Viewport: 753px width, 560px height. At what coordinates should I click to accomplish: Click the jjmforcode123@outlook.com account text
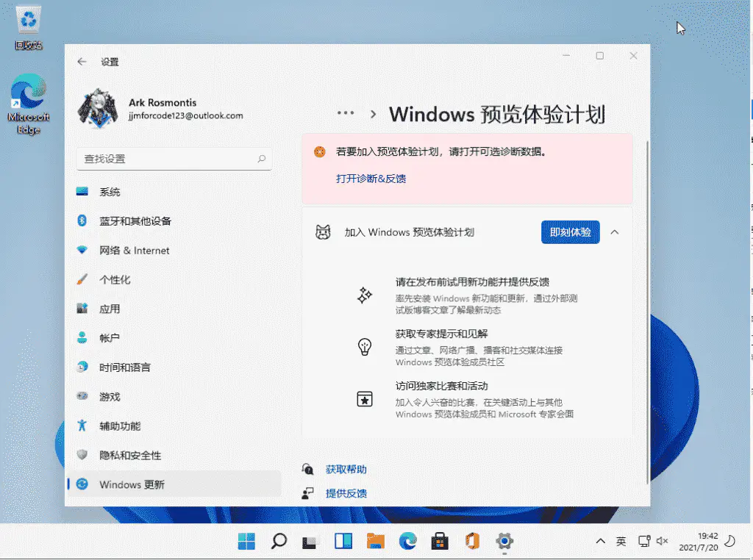pyautogui.click(x=185, y=115)
